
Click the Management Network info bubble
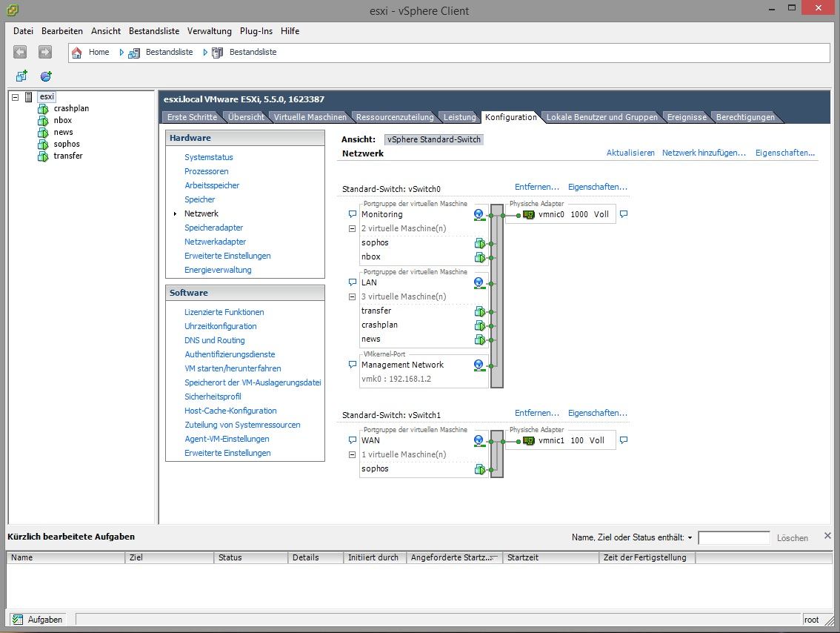click(353, 365)
